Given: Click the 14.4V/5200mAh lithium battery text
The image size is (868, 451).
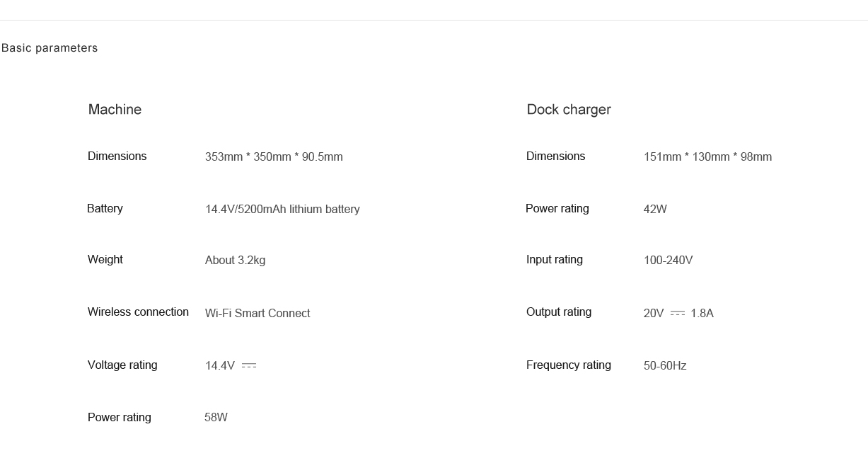Looking at the screenshot, I should (x=282, y=210).
